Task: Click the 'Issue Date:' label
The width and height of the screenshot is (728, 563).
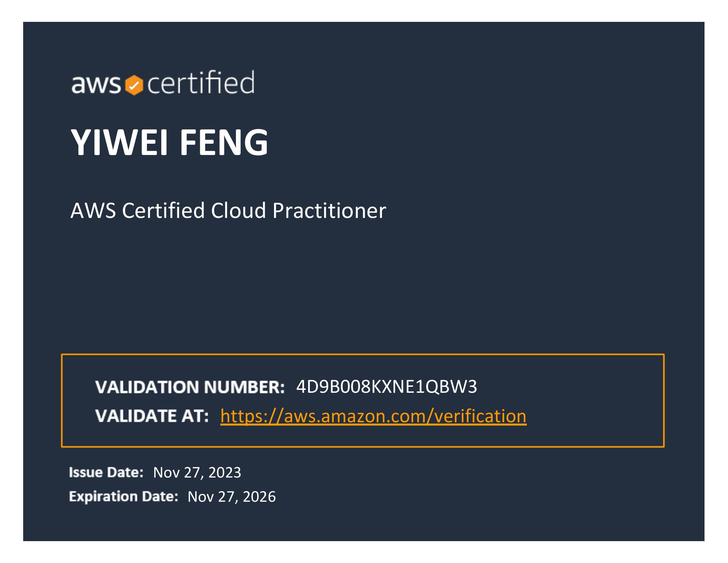Action: click(x=106, y=472)
